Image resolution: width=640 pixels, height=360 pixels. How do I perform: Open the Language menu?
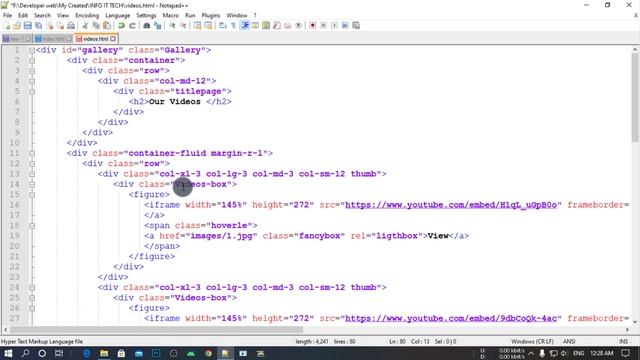[x=118, y=15]
